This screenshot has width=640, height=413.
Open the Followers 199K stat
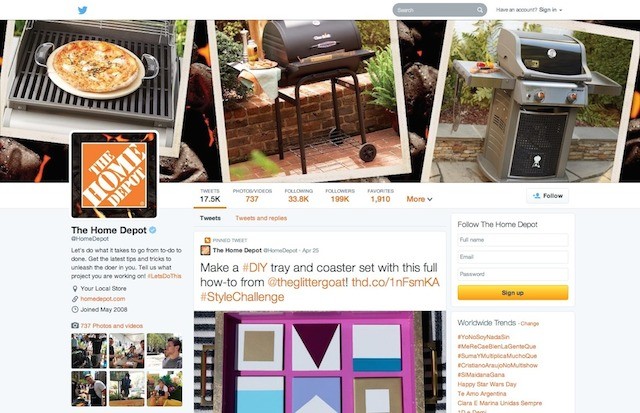(340, 196)
